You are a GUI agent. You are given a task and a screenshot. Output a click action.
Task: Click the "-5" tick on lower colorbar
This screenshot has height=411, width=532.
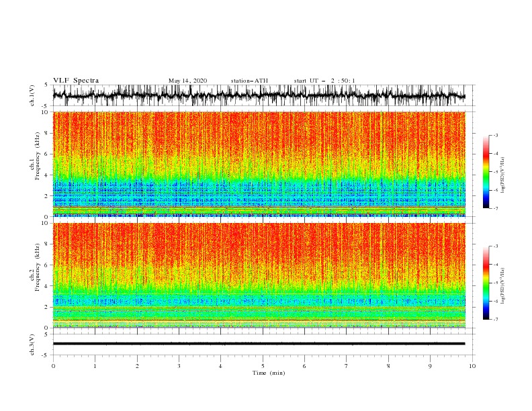495,283
